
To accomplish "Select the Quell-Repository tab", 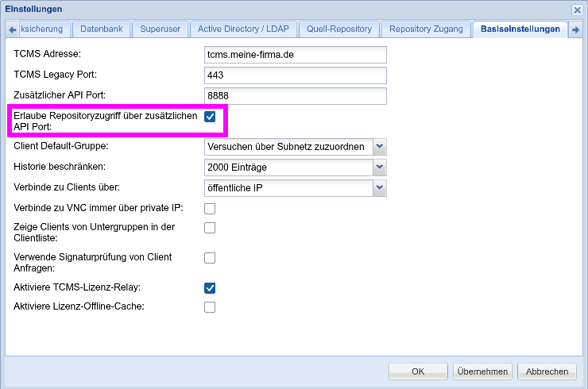I will click(x=339, y=29).
